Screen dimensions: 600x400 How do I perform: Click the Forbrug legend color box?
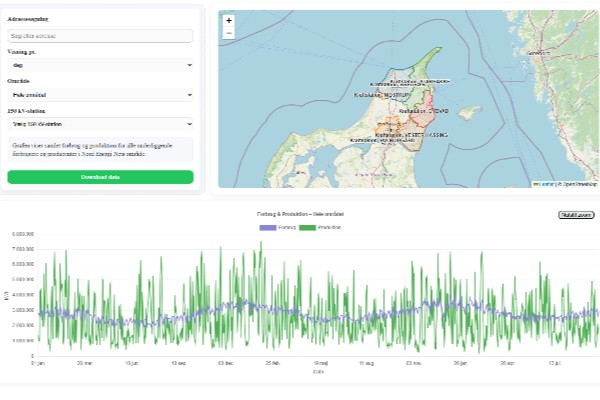point(267,229)
